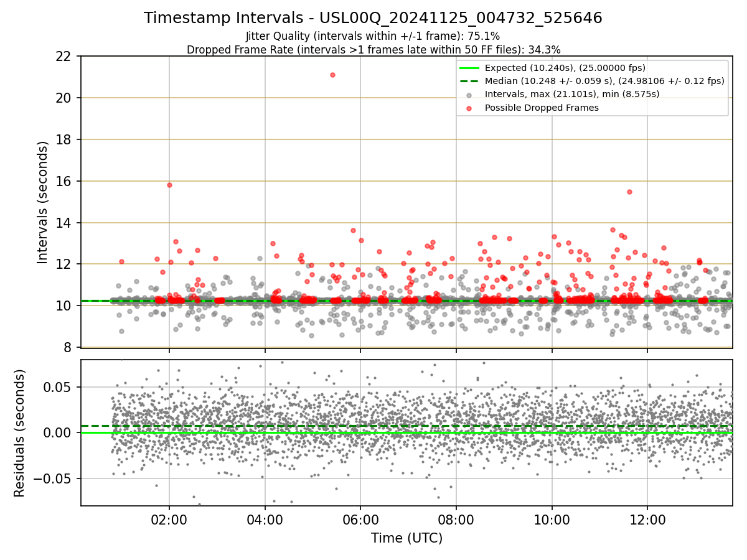Click the 10:00 x-axis tick label
The width and height of the screenshot is (747, 560).
click(x=552, y=520)
